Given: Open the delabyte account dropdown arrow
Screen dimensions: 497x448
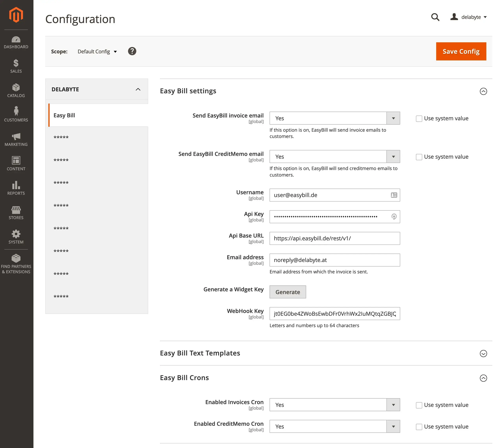Looking at the screenshot, I should 485,17.
